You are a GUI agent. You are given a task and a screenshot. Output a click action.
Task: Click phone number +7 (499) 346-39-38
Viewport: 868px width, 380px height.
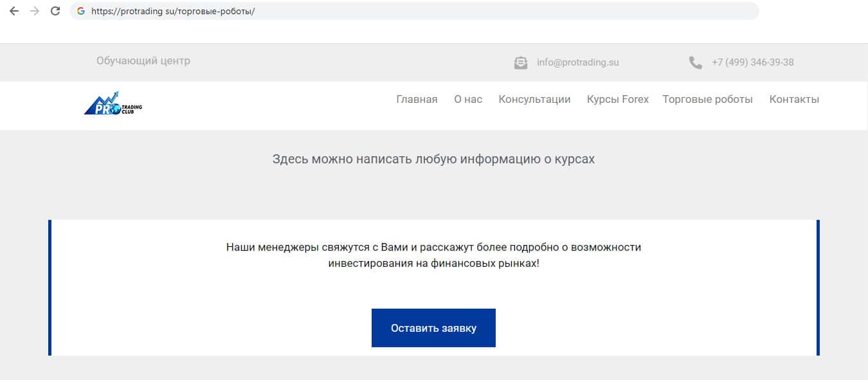click(752, 62)
